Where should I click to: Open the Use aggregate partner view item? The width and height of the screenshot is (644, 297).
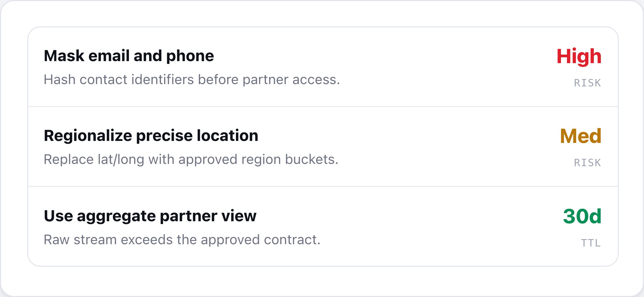pyautogui.click(x=323, y=226)
